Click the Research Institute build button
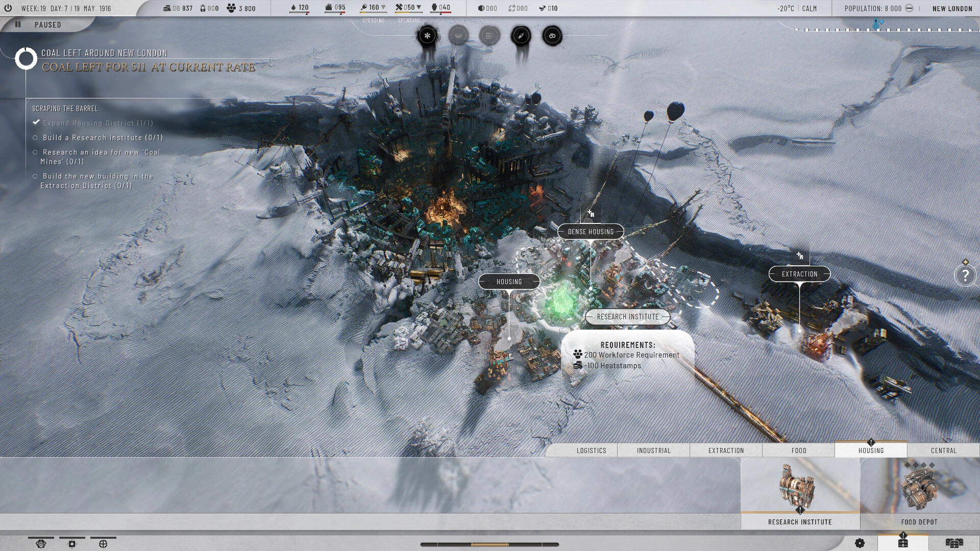Screen dimensions: 980x551 800,493
